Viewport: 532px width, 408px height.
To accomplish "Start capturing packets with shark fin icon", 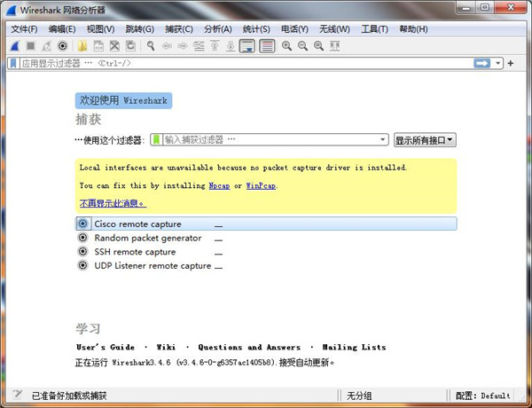I will [14, 46].
